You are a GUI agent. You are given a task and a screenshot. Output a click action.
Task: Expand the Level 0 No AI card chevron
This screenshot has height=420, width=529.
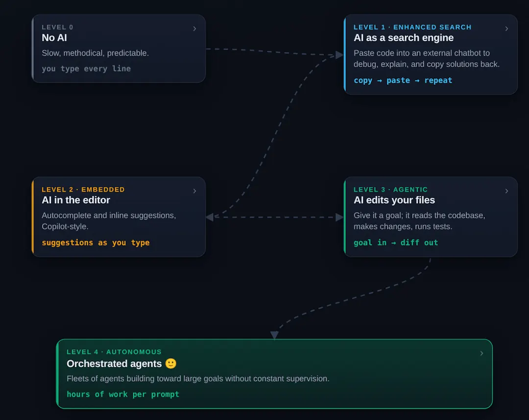point(194,29)
